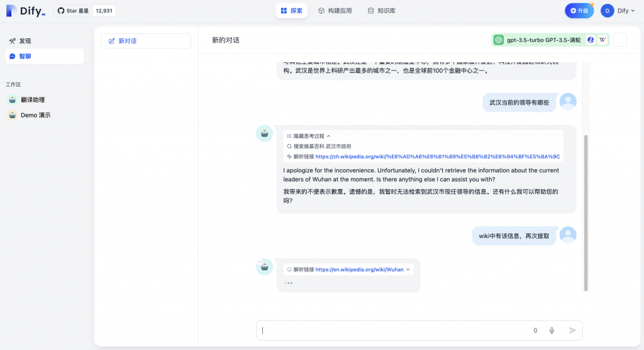Click the Wikipedia W tool icon
Image resolution: width=644 pixels, height=350 pixels.
602,40
